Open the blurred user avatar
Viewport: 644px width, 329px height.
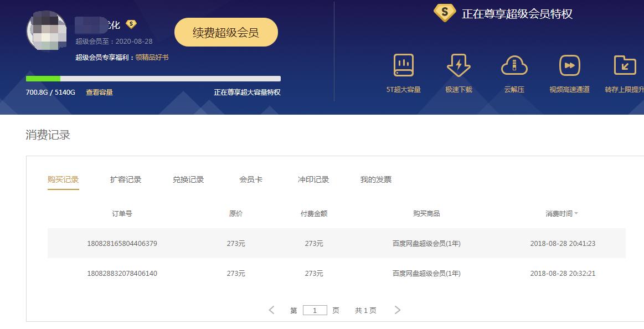[47, 31]
